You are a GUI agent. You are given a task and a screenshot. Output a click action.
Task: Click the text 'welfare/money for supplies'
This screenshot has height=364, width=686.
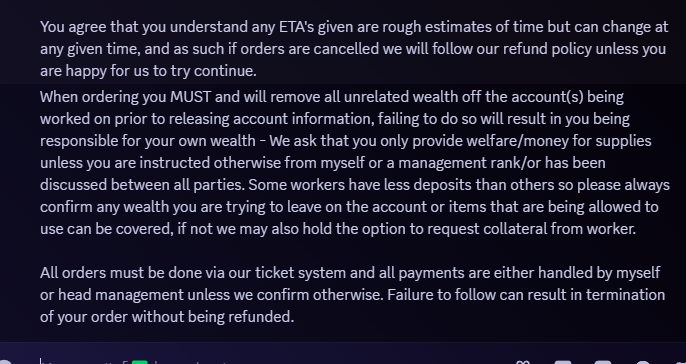pos(559,141)
